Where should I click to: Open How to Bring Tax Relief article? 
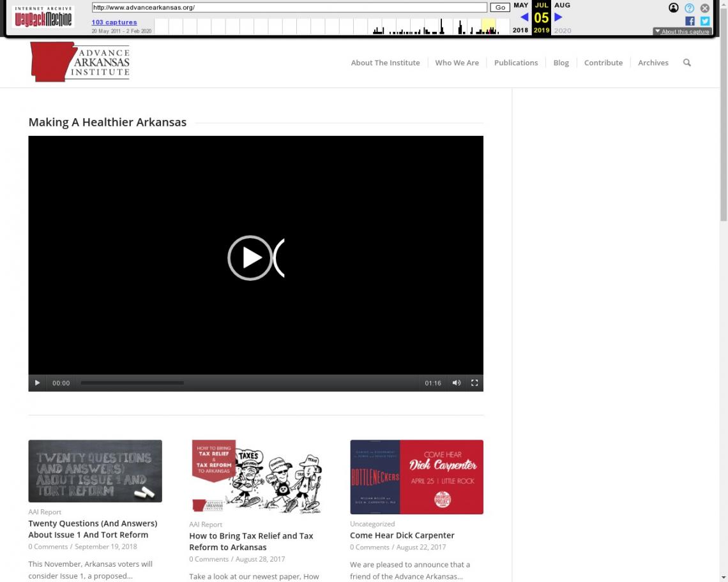pyautogui.click(x=251, y=542)
